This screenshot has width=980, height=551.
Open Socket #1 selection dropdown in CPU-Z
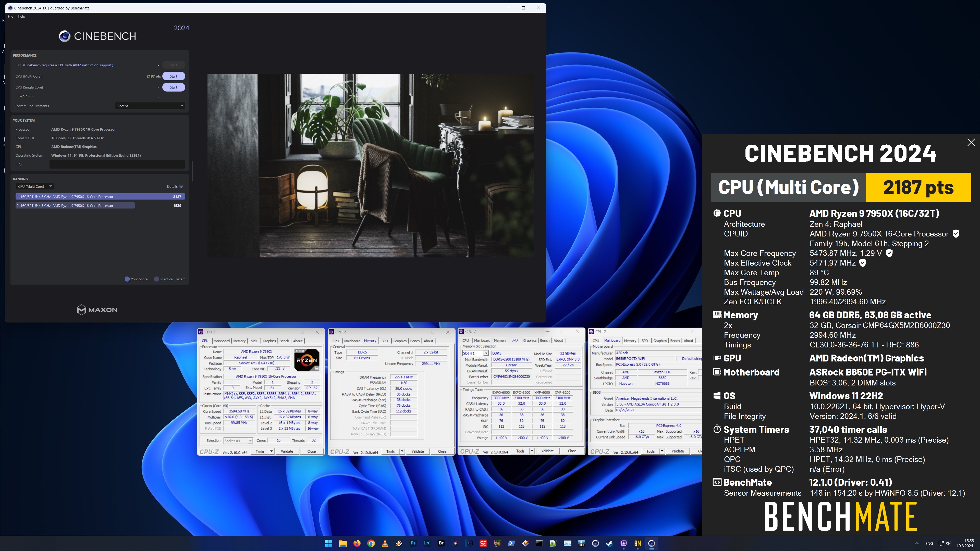238,441
